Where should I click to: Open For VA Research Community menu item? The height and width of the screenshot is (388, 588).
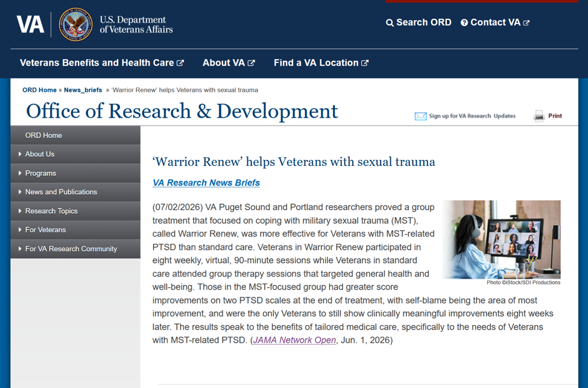point(75,249)
